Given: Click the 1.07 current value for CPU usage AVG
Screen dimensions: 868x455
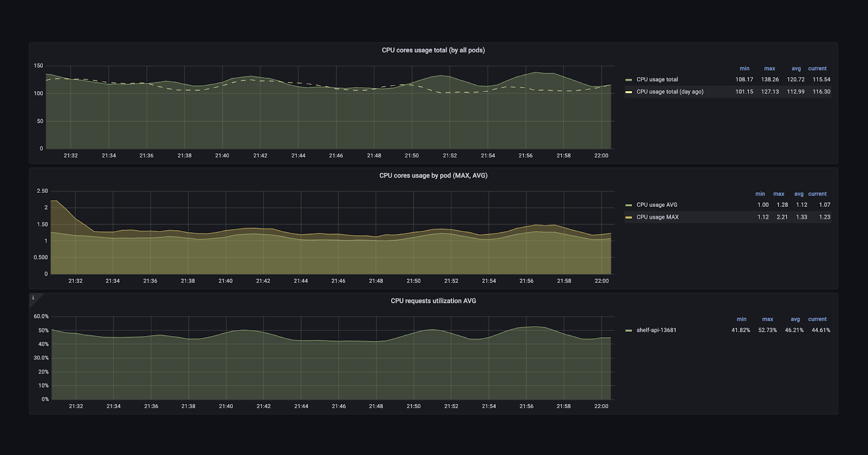Looking at the screenshot, I should (x=825, y=205).
